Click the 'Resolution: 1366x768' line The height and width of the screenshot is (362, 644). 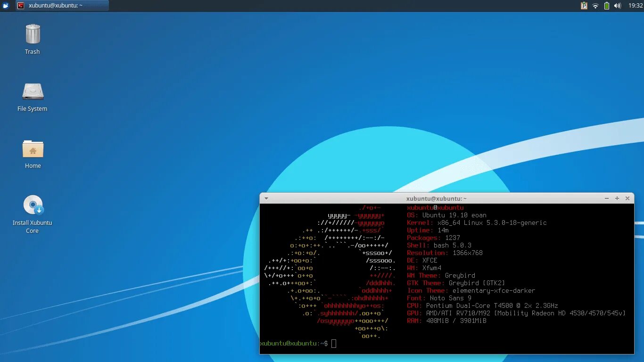(x=445, y=253)
